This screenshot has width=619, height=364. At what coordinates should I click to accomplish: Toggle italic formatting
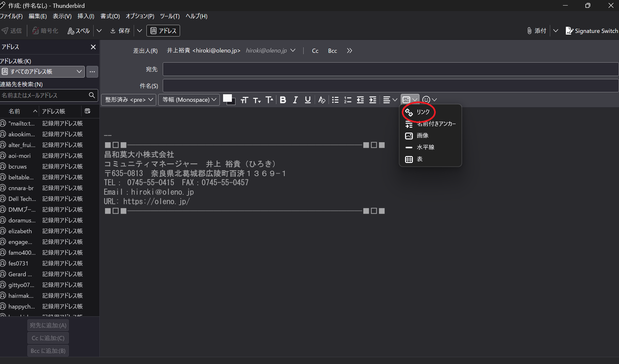295,100
